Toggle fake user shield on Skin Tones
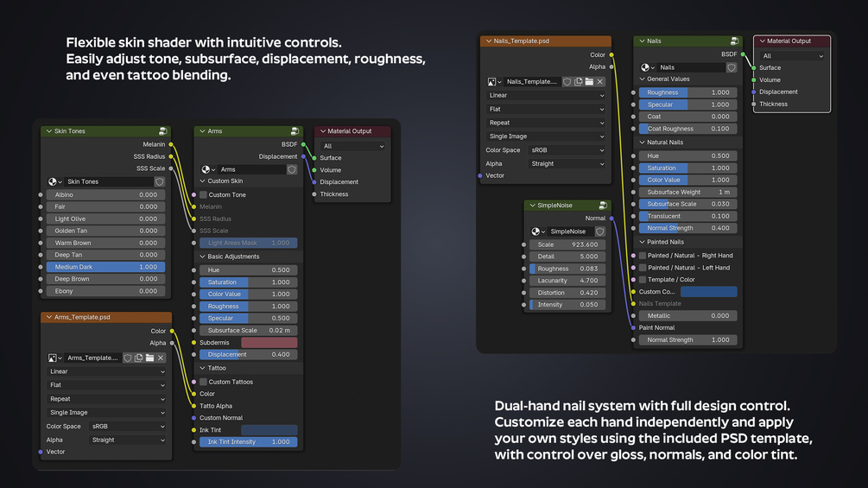The height and width of the screenshot is (488, 868). pos(160,181)
